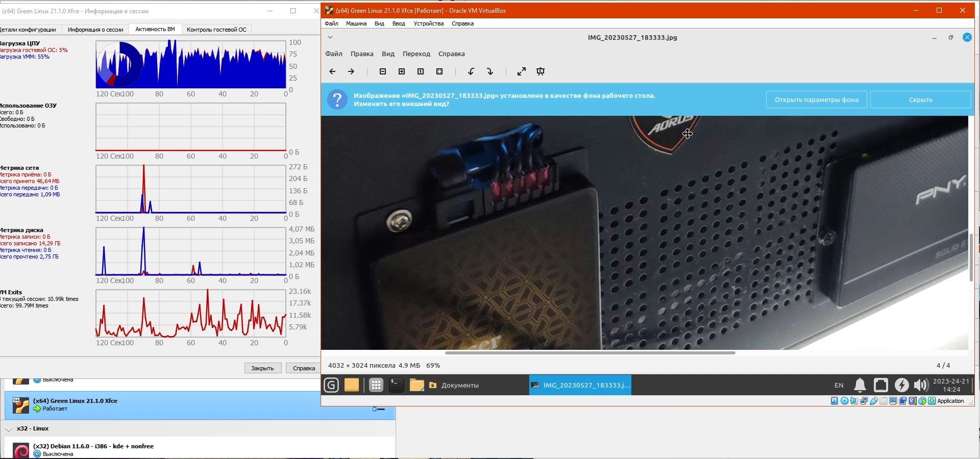Image resolution: width=980 pixels, height=459 pixels.
Task: Open VirtualBox Справка menu in VM window
Action: pos(462,23)
